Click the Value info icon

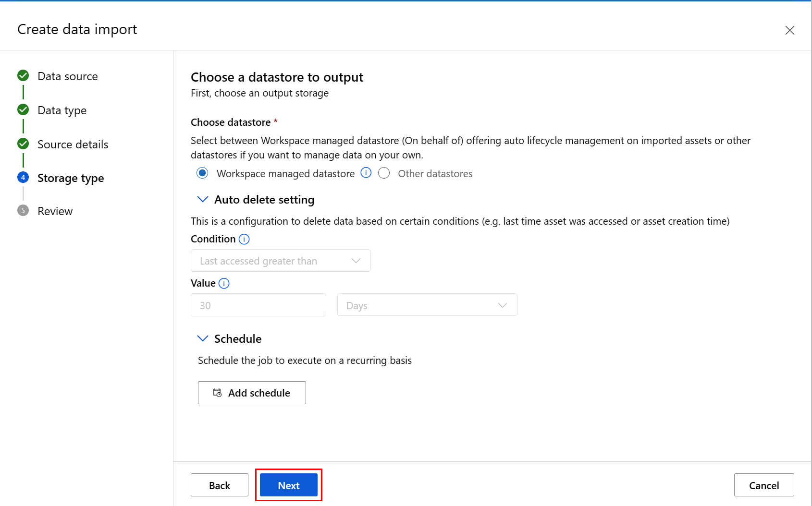pyautogui.click(x=224, y=283)
